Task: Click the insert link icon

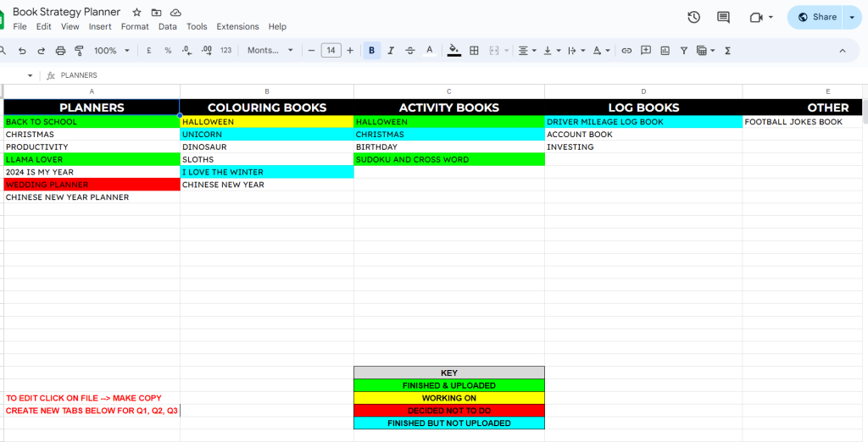Action: coord(626,50)
